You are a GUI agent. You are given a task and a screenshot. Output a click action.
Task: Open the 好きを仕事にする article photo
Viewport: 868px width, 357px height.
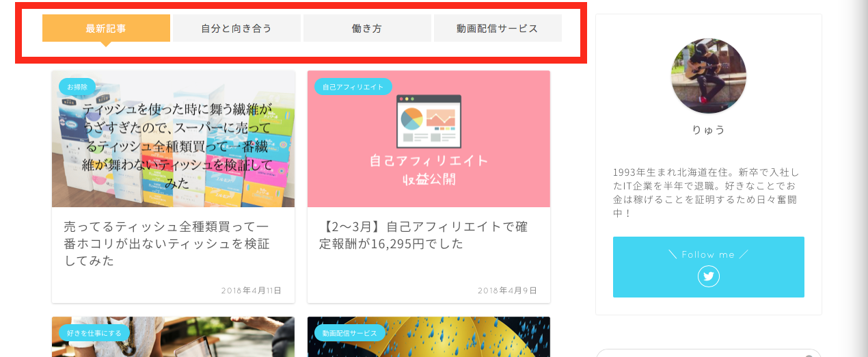tap(173, 337)
